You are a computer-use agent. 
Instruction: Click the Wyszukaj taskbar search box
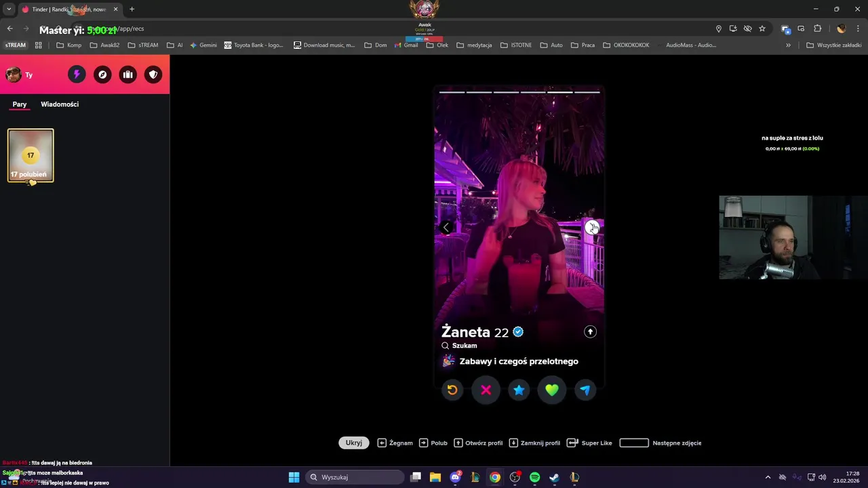pyautogui.click(x=355, y=477)
